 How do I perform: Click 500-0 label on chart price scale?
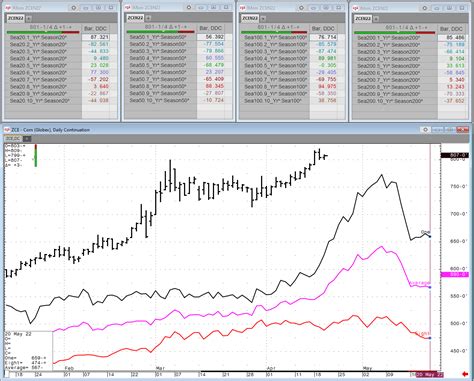point(459,323)
